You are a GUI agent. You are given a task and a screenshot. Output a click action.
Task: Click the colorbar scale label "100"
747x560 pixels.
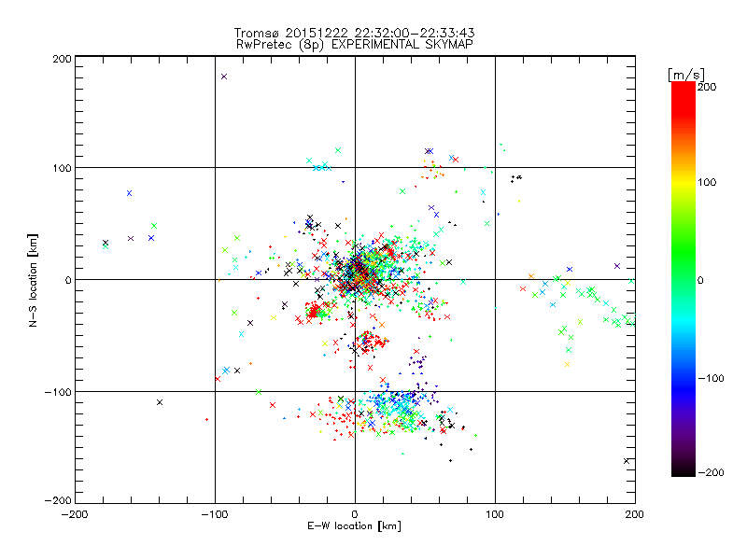coord(707,182)
